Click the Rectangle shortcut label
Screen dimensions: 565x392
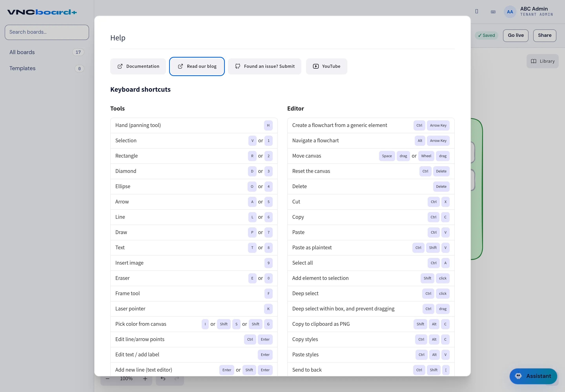tap(126, 156)
